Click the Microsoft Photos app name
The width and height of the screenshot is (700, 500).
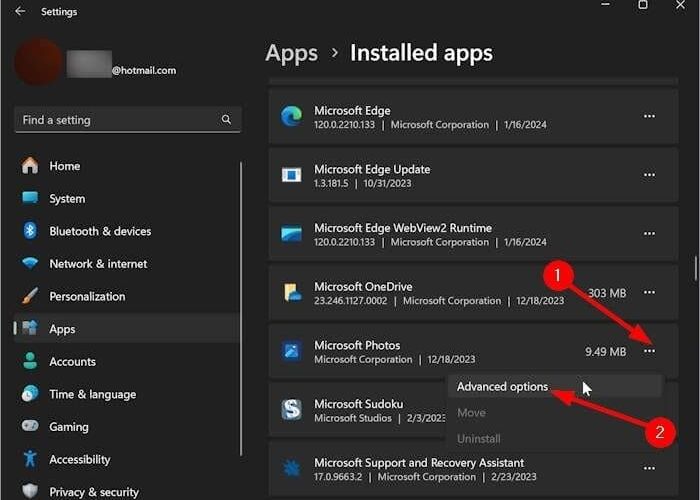click(357, 345)
